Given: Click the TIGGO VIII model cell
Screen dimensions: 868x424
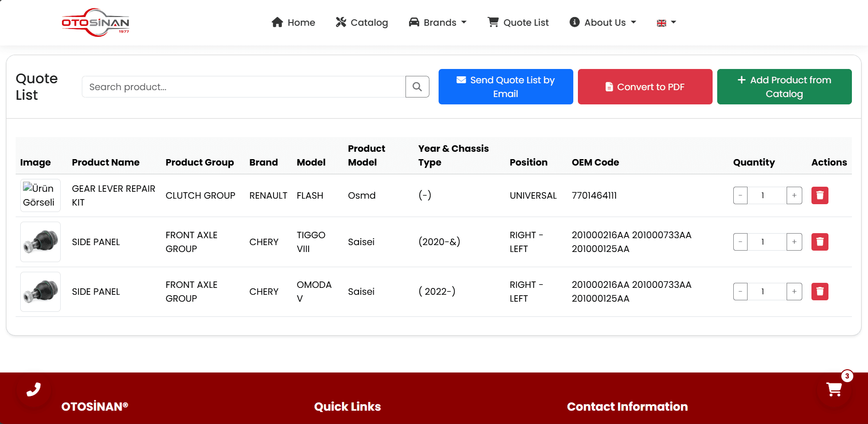Looking at the screenshot, I should coord(311,242).
